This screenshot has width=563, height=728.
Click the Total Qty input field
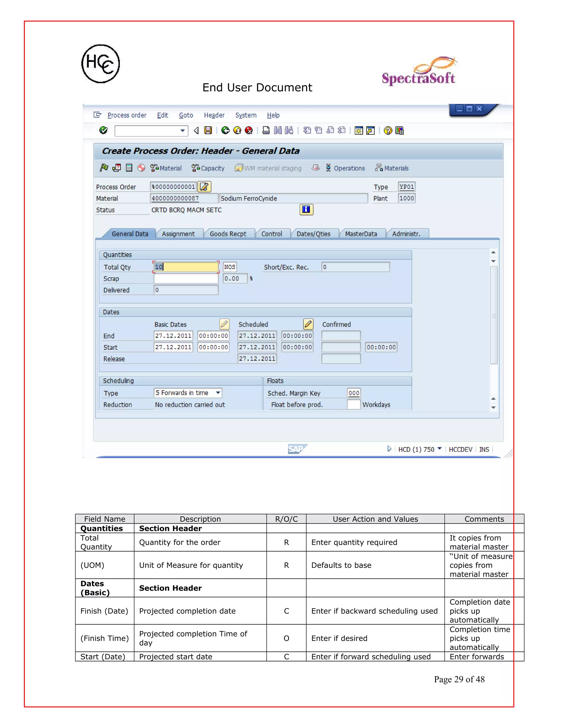(186, 267)
